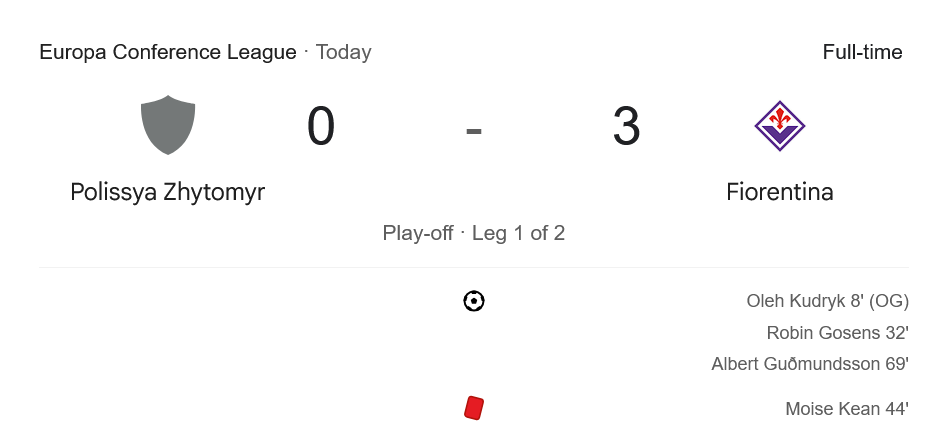Screen dimensions: 948x444
Task: Select Albert Guðmundsson 69' goal entry
Action: pos(810,364)
